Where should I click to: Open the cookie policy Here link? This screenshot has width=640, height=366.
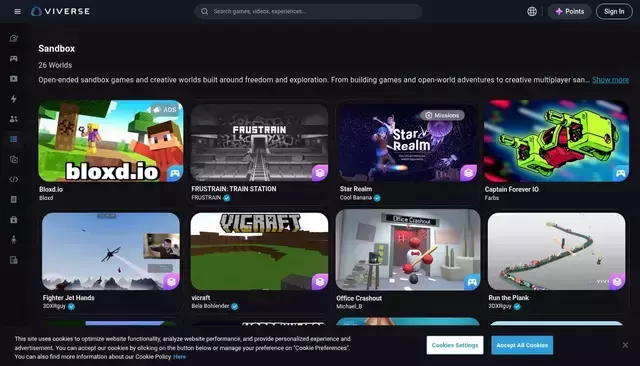180,357
